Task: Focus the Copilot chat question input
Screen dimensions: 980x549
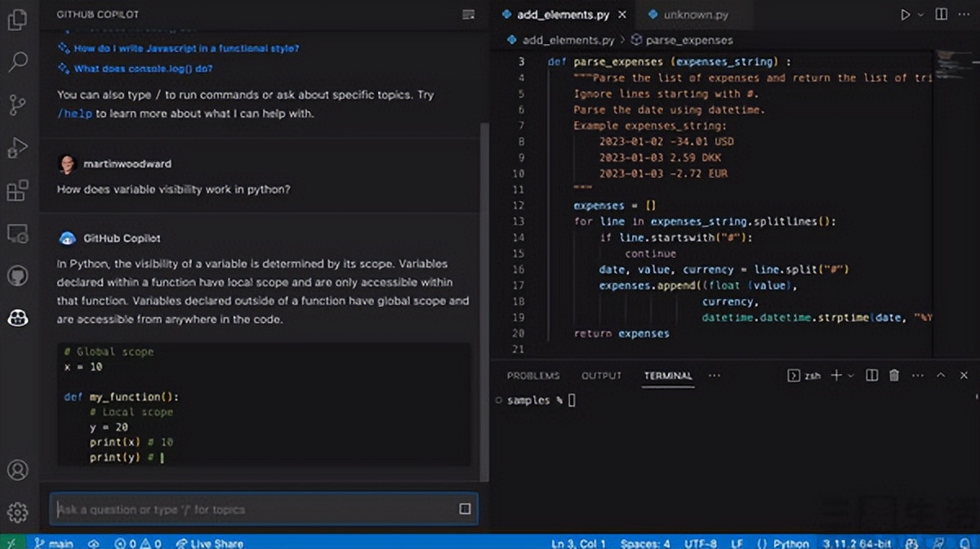Action: pos(264,509)
